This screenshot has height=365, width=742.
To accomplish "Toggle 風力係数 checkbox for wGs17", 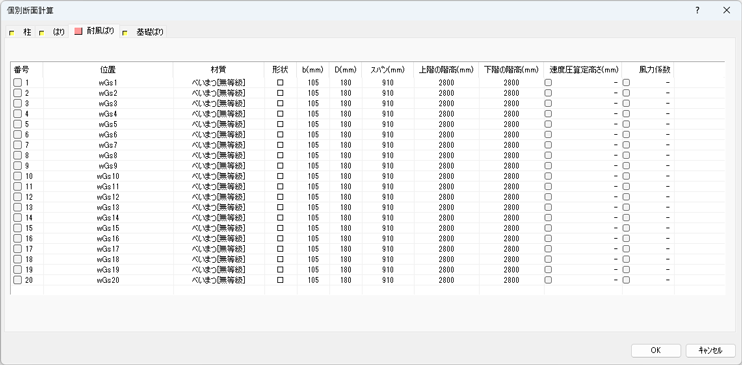I will pyautogui.click(x=626, y=249).
